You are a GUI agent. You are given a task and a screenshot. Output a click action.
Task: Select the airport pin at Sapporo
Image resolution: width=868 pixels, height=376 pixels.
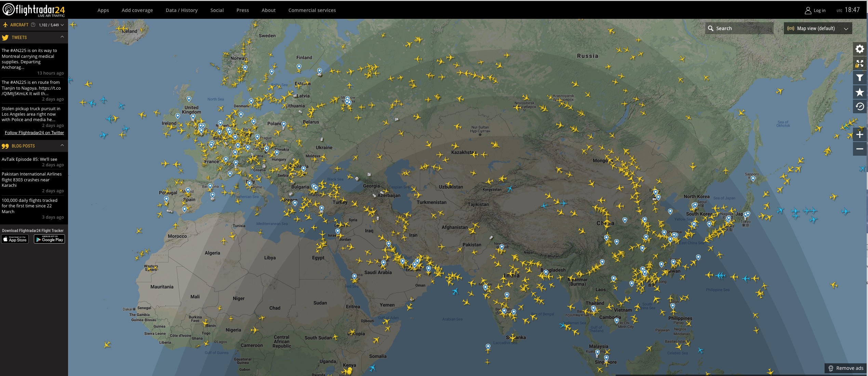pos(753,179)
